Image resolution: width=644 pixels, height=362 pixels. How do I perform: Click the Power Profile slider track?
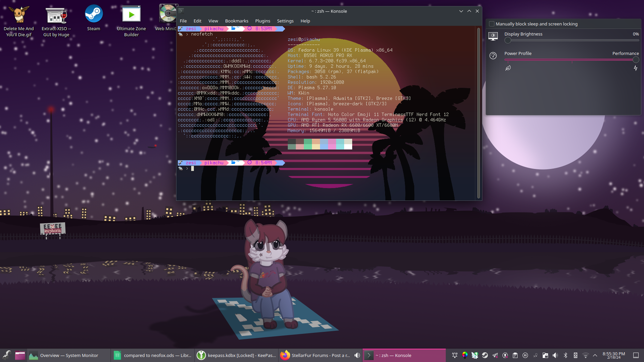click(x=572, y=59)
